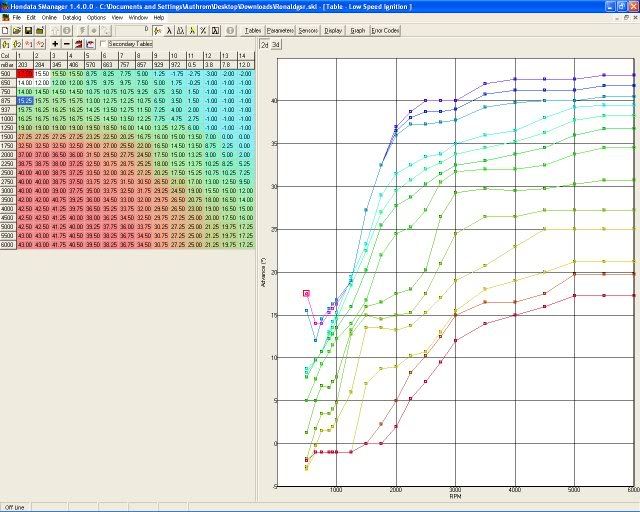Select the highlighted 15.25 table cell
The width and height of the screenshot is (640, 512).
point(24,100)
